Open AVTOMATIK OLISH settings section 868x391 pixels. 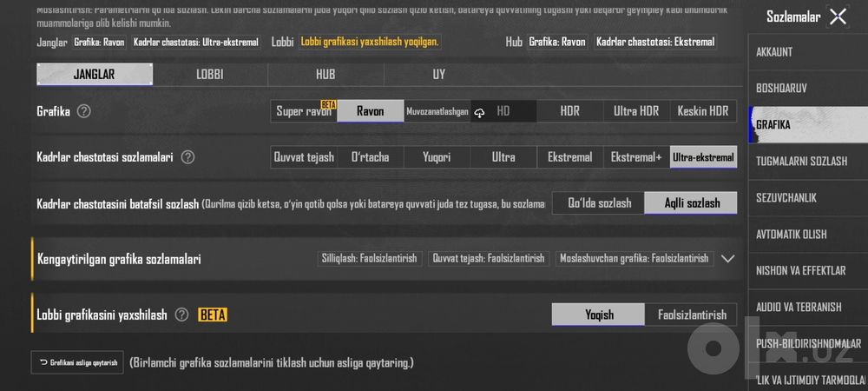pyautogui.click(x=808, y=235)
